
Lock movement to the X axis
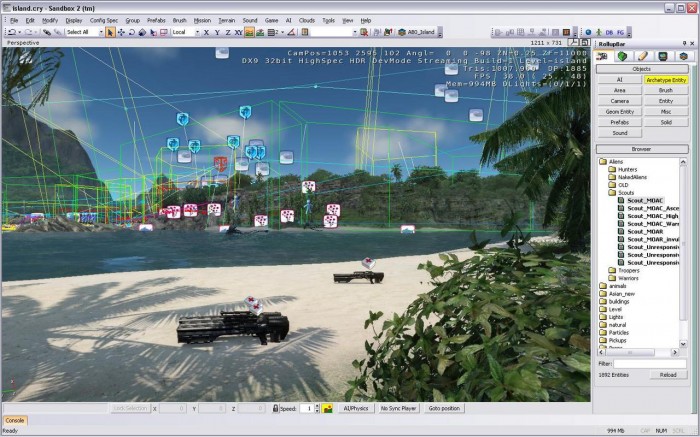tap(206, 32)
